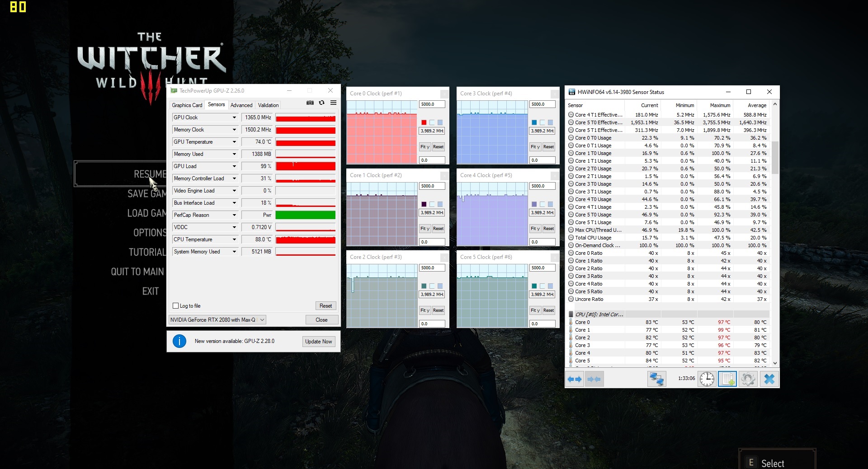The width and height of the screenshot is (868, 469).
Task: Click the 0.0 min field in Core 4 Clock
Action: click(x=542, y=242)
